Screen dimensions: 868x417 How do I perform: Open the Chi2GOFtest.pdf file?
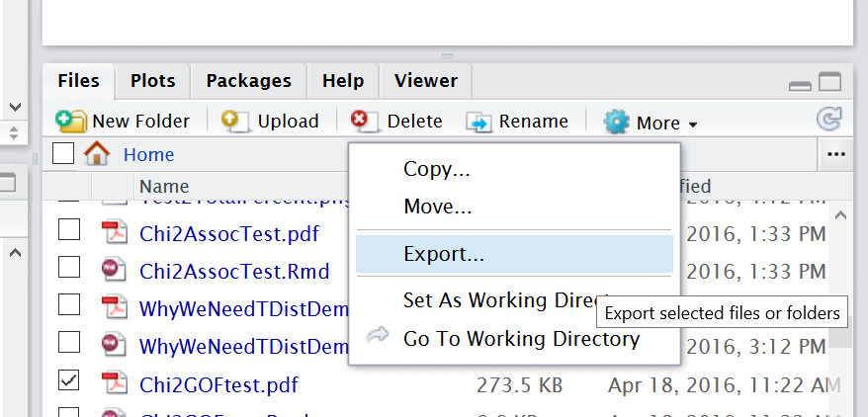(x=218, y=384)
